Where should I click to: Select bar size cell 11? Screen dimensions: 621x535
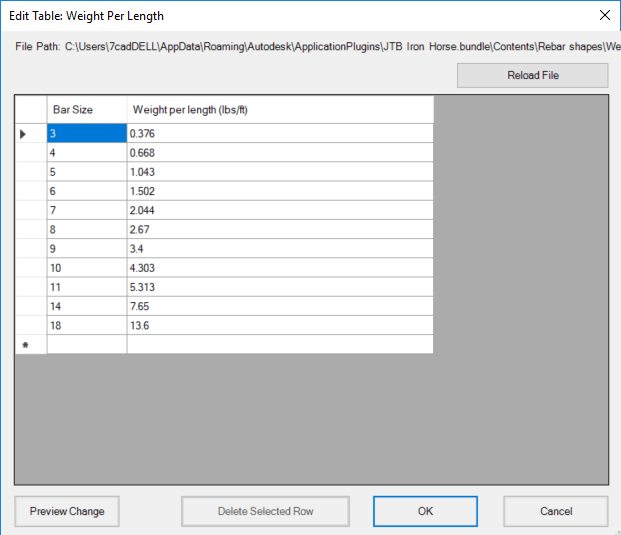click(x=87, y=287)
